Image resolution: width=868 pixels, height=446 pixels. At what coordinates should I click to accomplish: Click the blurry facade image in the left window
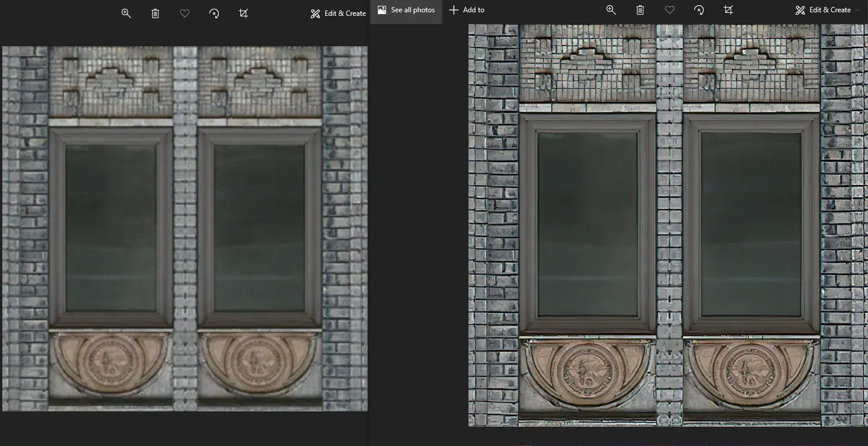click(x=185, y=229)
